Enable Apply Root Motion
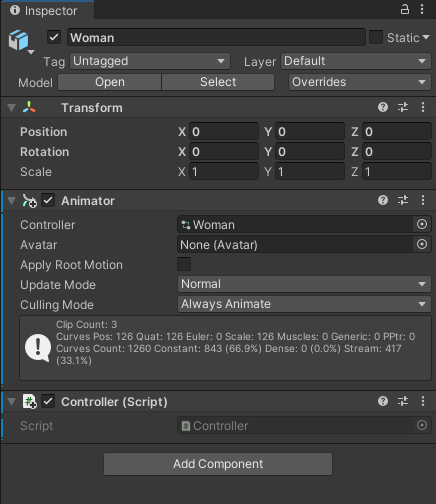Image resolution: width=436 pixels, height=504 pixels. point(184,264)
